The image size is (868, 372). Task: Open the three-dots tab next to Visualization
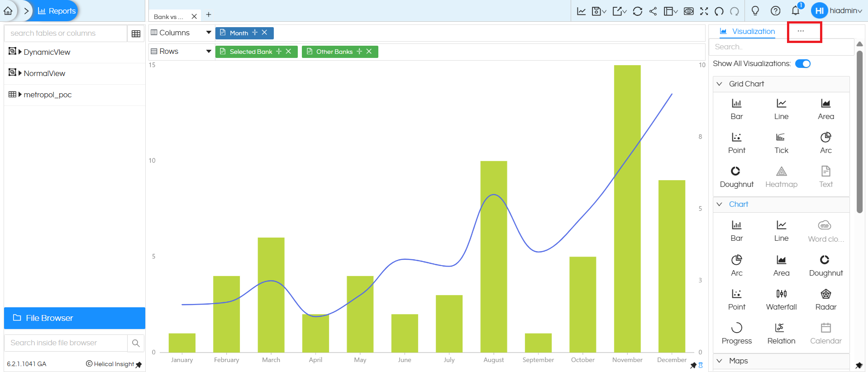(x=801, y=31)
